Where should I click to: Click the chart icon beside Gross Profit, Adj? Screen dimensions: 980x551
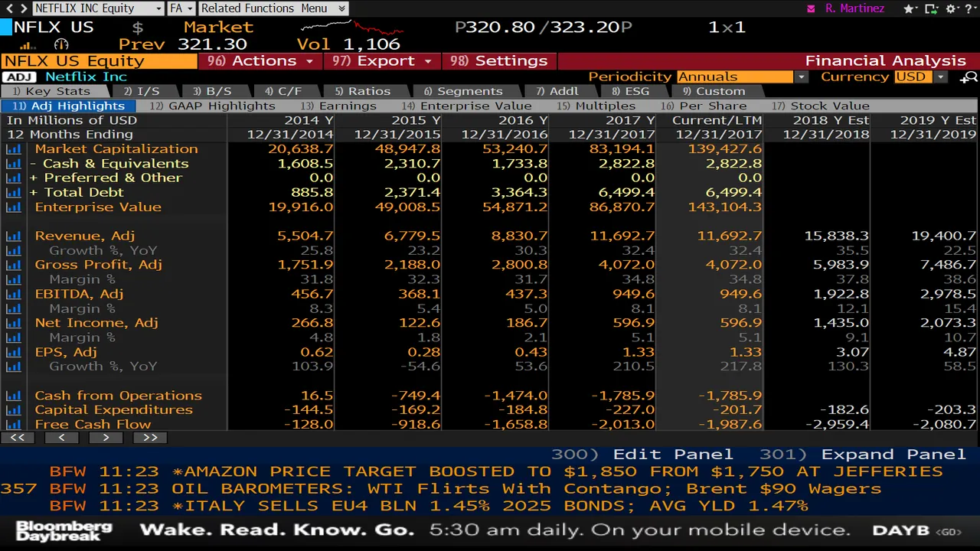point(13,266)
